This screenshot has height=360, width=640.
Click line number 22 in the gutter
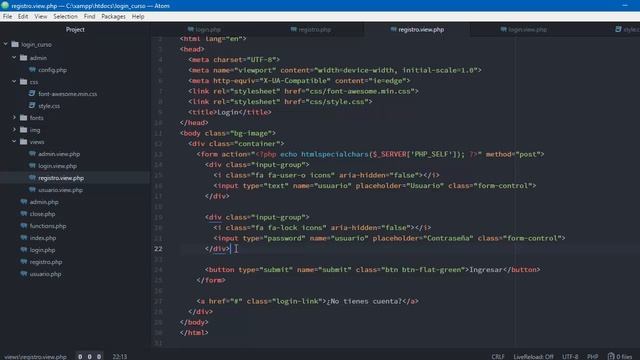tap(158, 249)
